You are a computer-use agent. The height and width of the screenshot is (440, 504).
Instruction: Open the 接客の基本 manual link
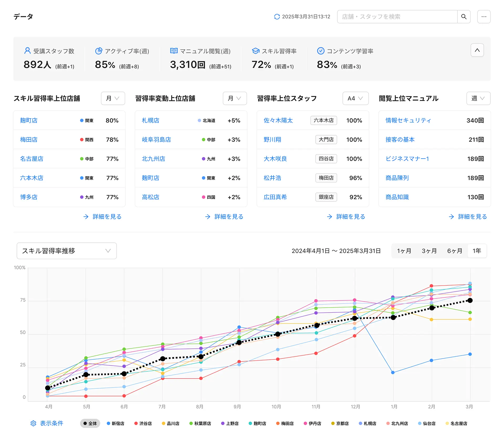[400, 139]
